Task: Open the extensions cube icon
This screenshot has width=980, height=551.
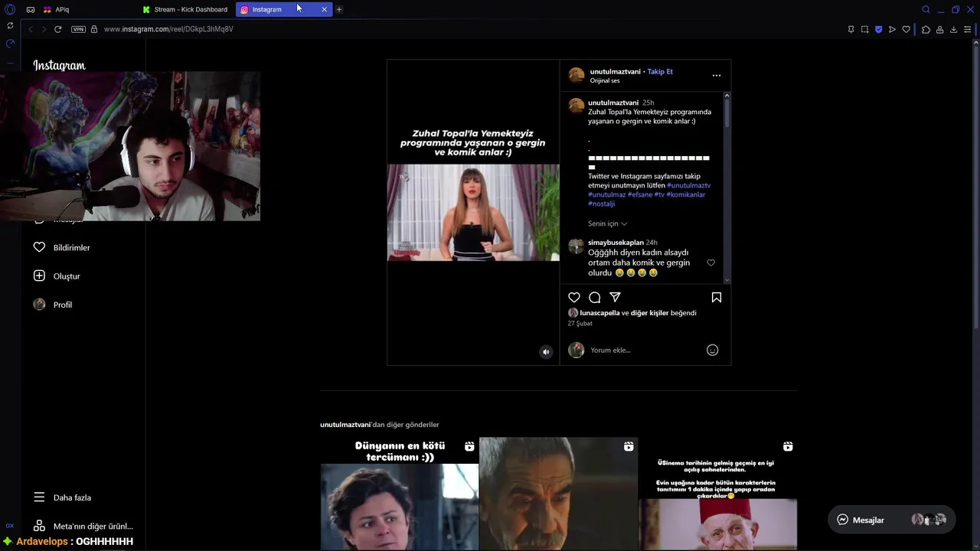Action: pos(926,29)
